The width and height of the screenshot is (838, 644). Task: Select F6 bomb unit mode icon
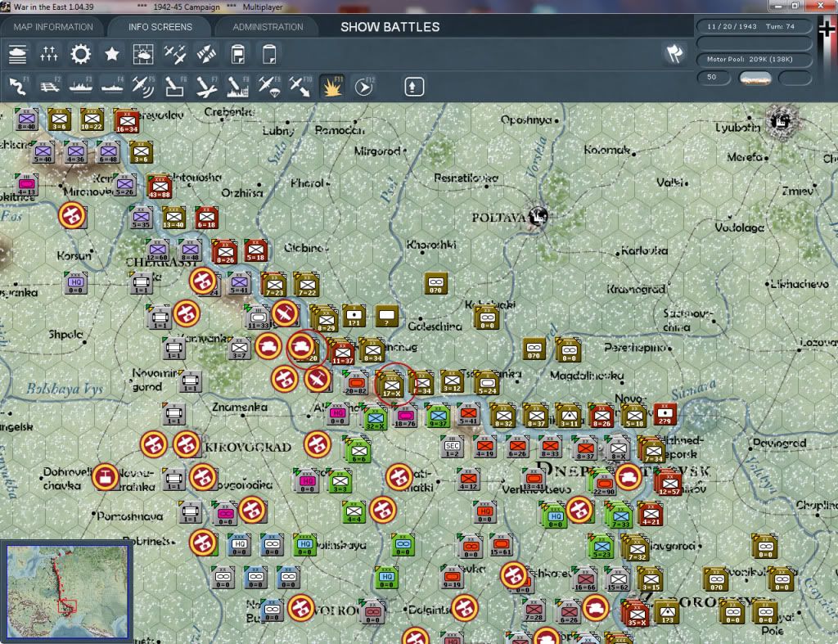(x=175, y=87)
